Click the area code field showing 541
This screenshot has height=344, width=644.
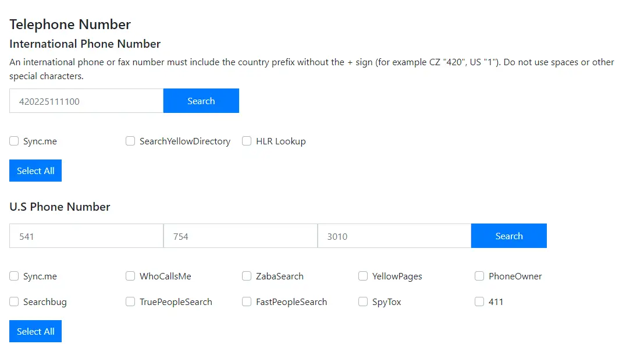(86, 236)
